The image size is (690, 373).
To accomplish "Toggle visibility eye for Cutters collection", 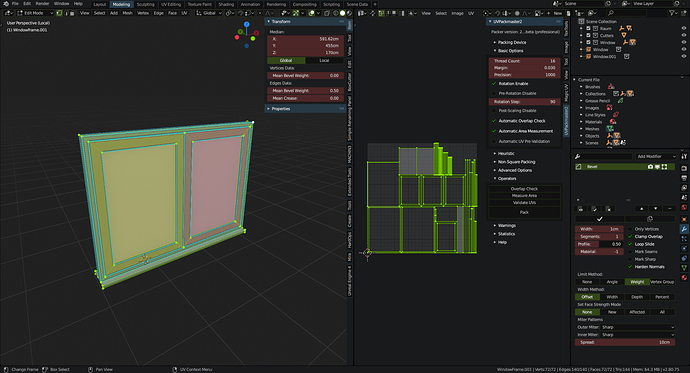I will click(683, 35).
